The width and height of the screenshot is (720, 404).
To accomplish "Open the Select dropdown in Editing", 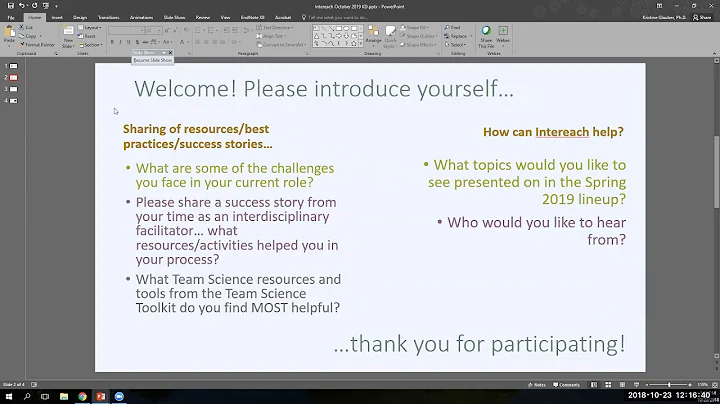I will 455,45.
